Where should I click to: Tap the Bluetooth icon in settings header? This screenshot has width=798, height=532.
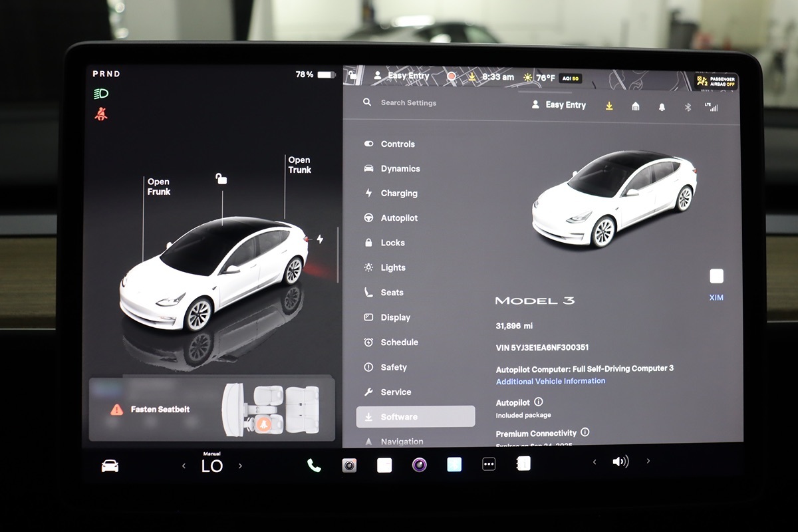click(x=688, y=106)
